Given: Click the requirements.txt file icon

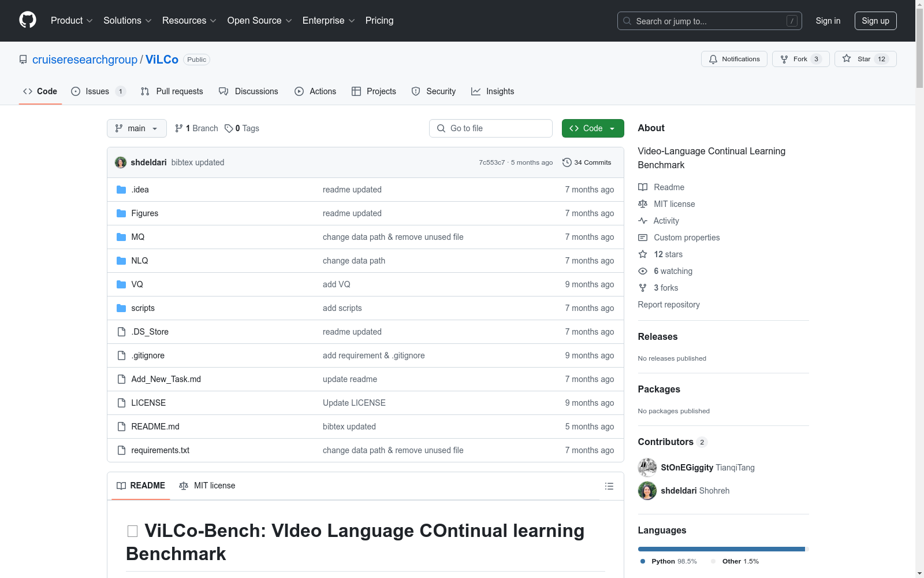Looking at the screenshot, I should (121, 450).
